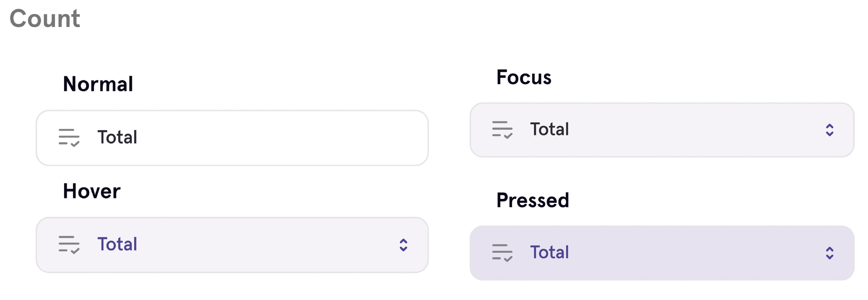This screenshot has height=300, width=868.
Task: Click the Pressed state heading
Action: pos(532,200)
